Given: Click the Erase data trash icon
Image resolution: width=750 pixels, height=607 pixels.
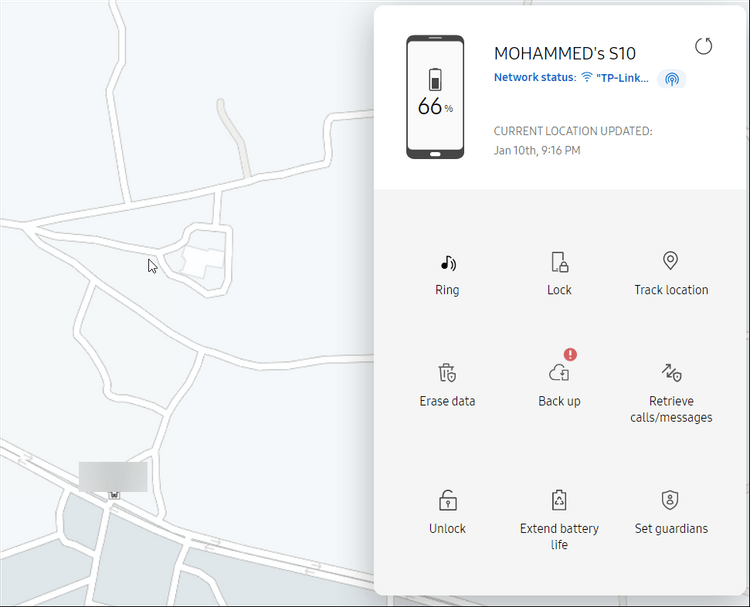Looking at the screenshot, I should 447,373.
